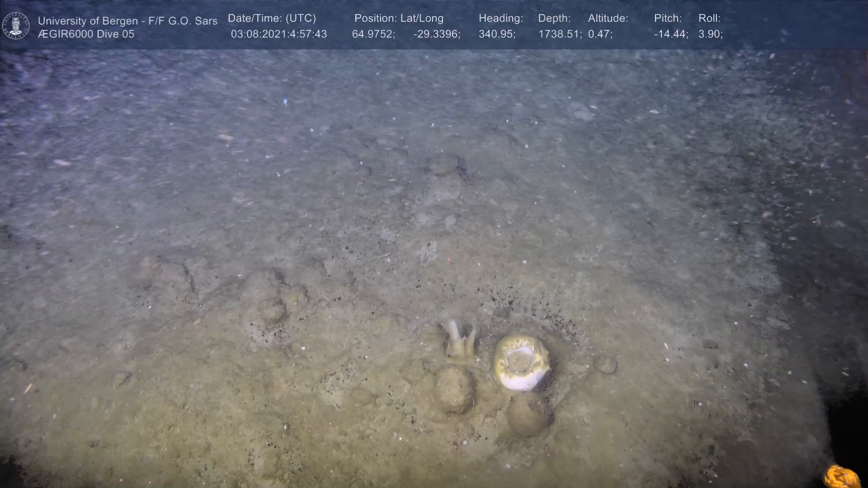Click the heading value 340.95

[x=496, y=34]
